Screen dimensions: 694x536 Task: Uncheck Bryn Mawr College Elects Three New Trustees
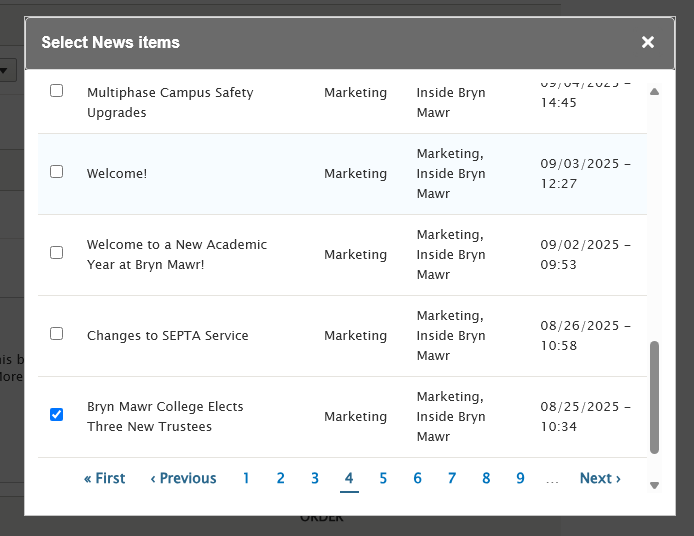click(x=57, y=415)
